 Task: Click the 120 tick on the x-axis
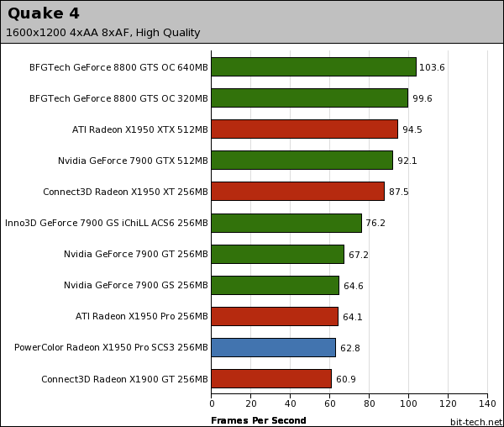point(448,403)
